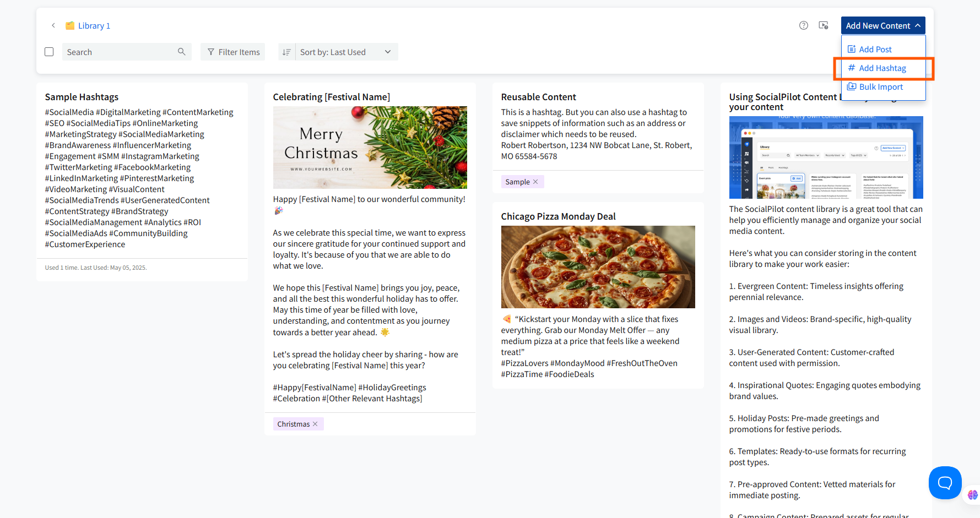The height and width of the screenshot is (518, 980).
Task: Open the Chicago Pizza Monday Deal title
Action: coord(558,216)
